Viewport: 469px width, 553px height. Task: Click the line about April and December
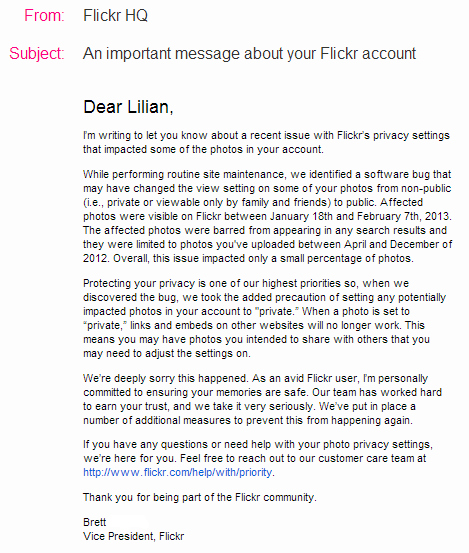tap(268, 244)
